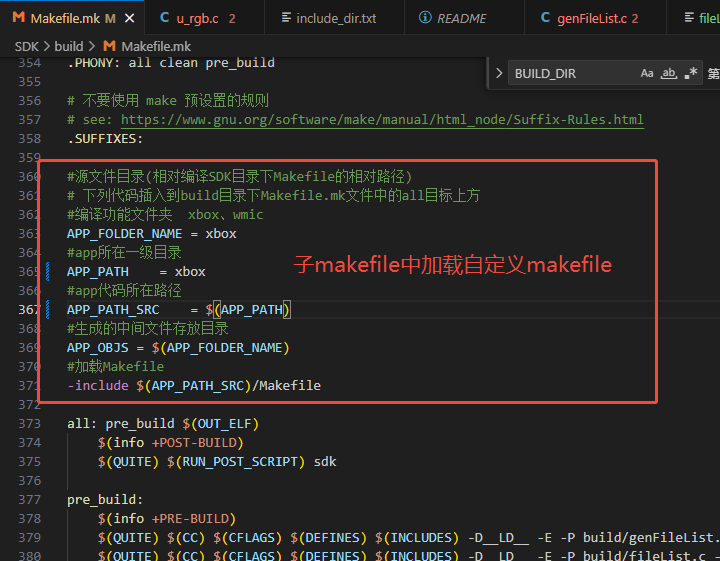Open the SDK breadcrumb dropdown
The image size is (720, 561).
click(27, 46)
